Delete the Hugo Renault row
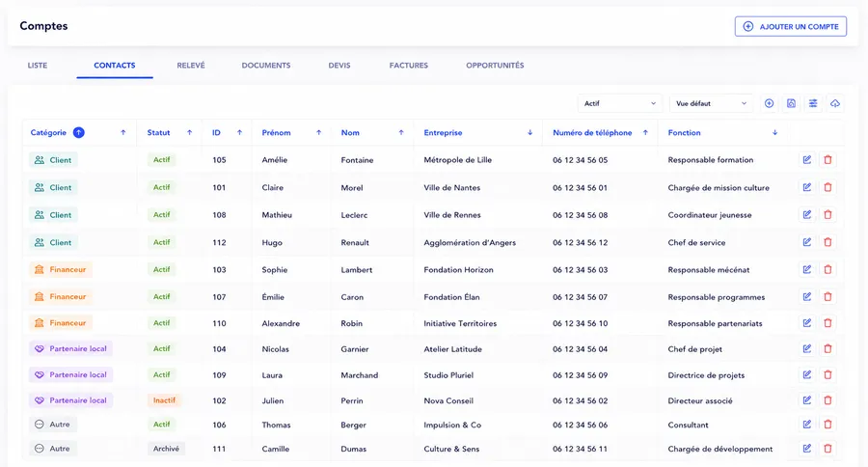 click(827, 242)
